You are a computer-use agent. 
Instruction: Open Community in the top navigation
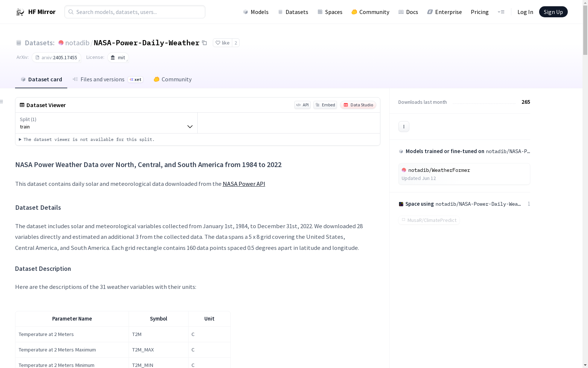370,12
